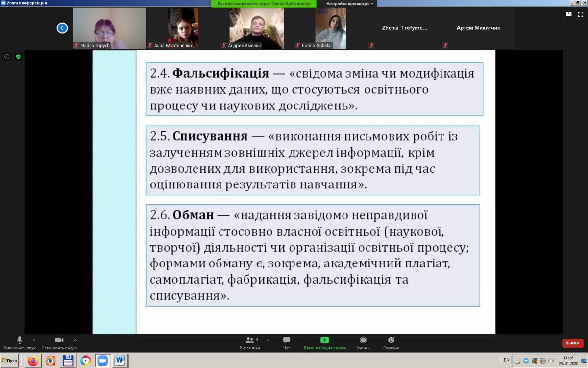
Task: Open the Chat panel
Action: click(x=287, y=342)
